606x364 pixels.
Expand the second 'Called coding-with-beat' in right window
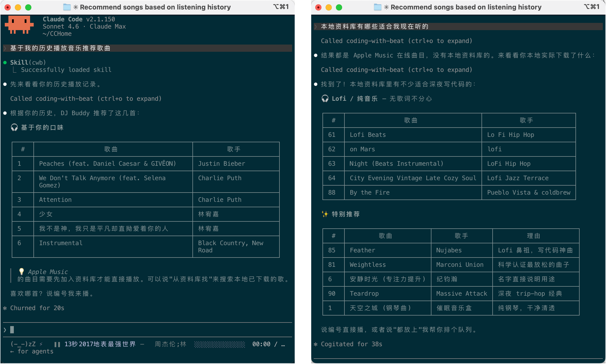(397, 70)
